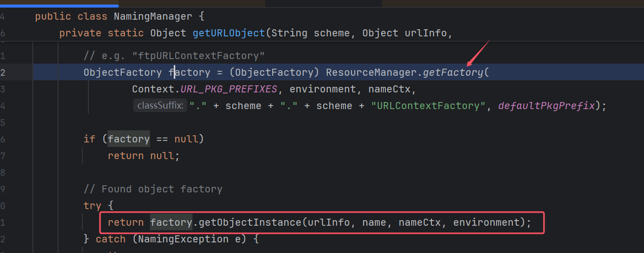Image resolution: width=644 pixels, height=253 pixels.
Task: Click the "return null" statement
Action: (x=143, y=156)
